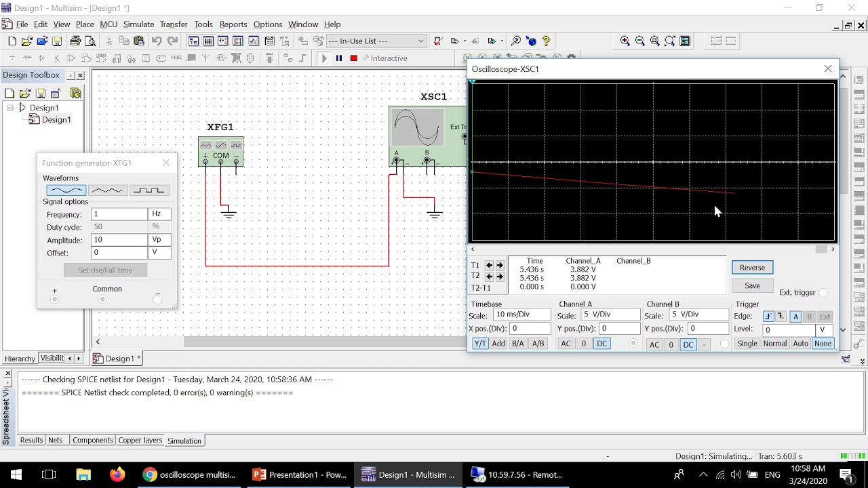Switch timebase to B/A mode
868x488 pixels.
[518, 344]
